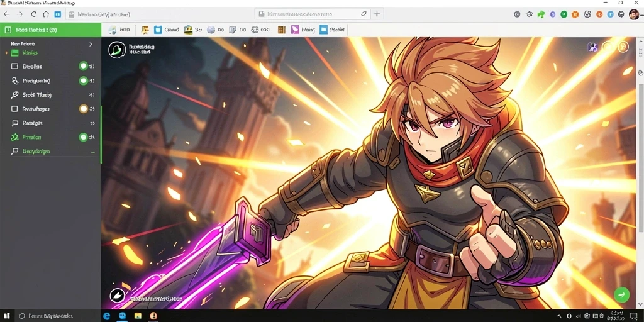The image size is (644, 322).
Task: Click the second tab title field
Action: pos(312,14)
